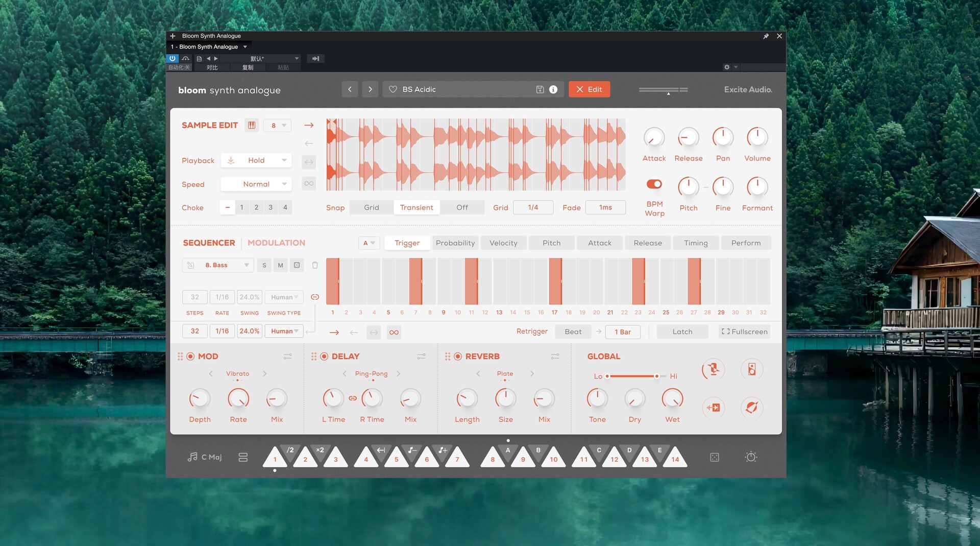Set sequencer direction to backward arrow

(354, 333)
